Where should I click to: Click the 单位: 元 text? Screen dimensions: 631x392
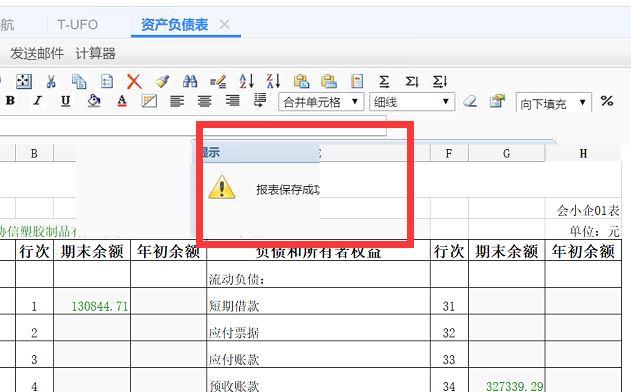pos(594,231)
